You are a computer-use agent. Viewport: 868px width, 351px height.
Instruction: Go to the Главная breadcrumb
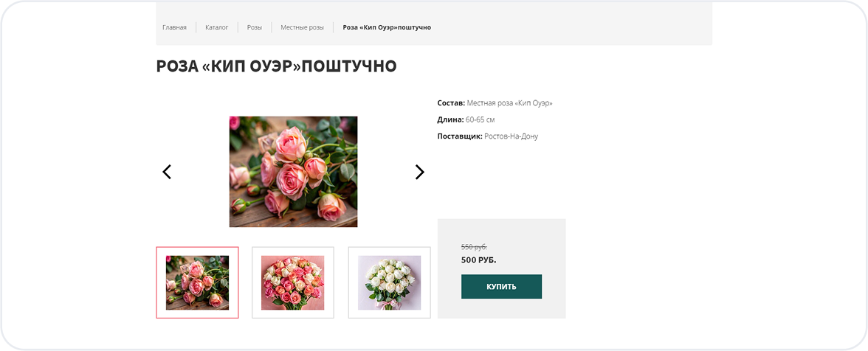pyautogui.click(x=174, y=27)
